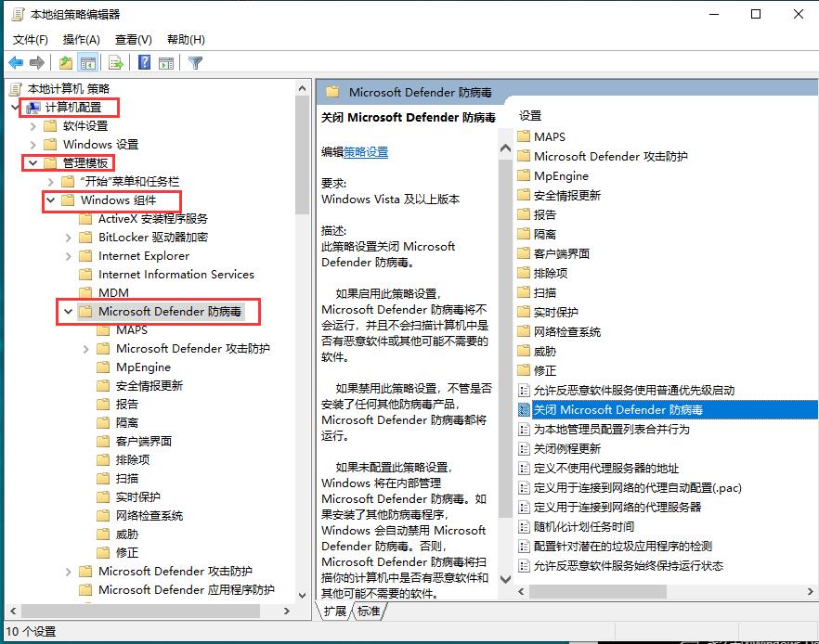Collapse the 计算机配置 tree node
819x644 pixels.
click(16, 108)
